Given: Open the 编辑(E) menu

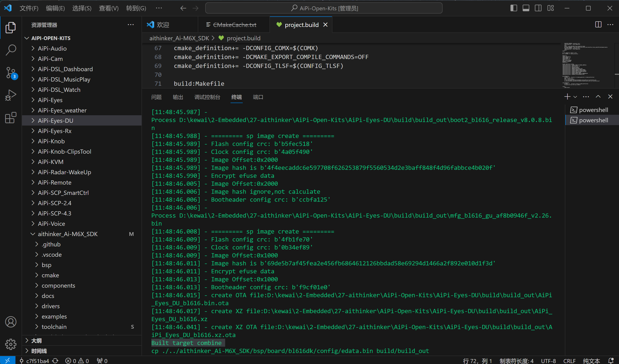Looking at the screenshot, I should point(55,8).
